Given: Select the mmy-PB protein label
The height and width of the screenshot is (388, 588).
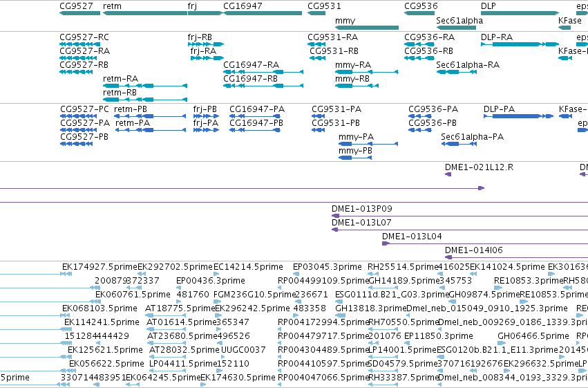Looking at the screenshot, I should coord(356,151).
